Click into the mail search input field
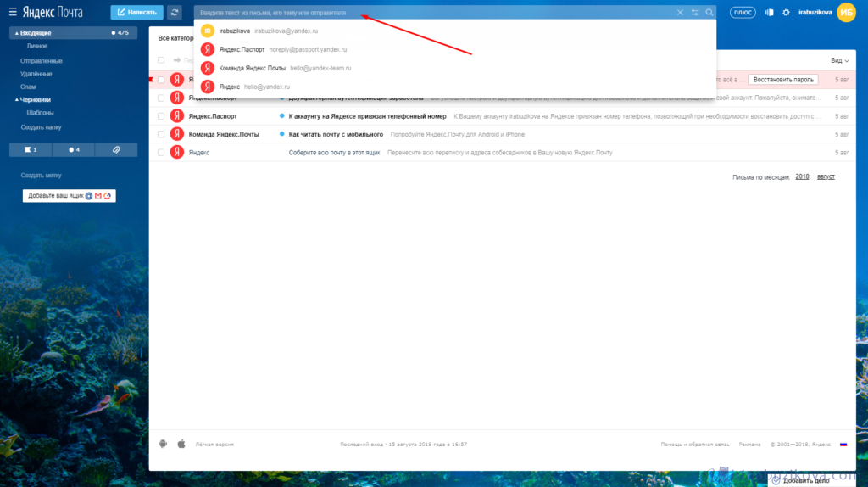Viewport: 868px width, 487px height. pos(432,13)
